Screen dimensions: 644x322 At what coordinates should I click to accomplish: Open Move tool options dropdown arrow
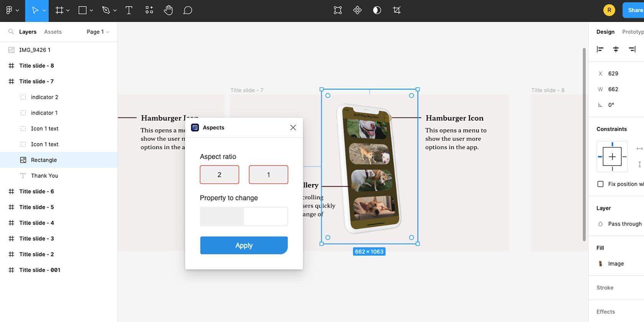(x=44, y=11)
